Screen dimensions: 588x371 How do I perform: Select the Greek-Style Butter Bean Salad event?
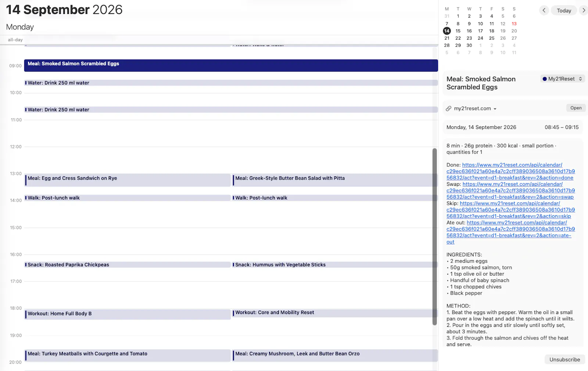pos(335,180)
